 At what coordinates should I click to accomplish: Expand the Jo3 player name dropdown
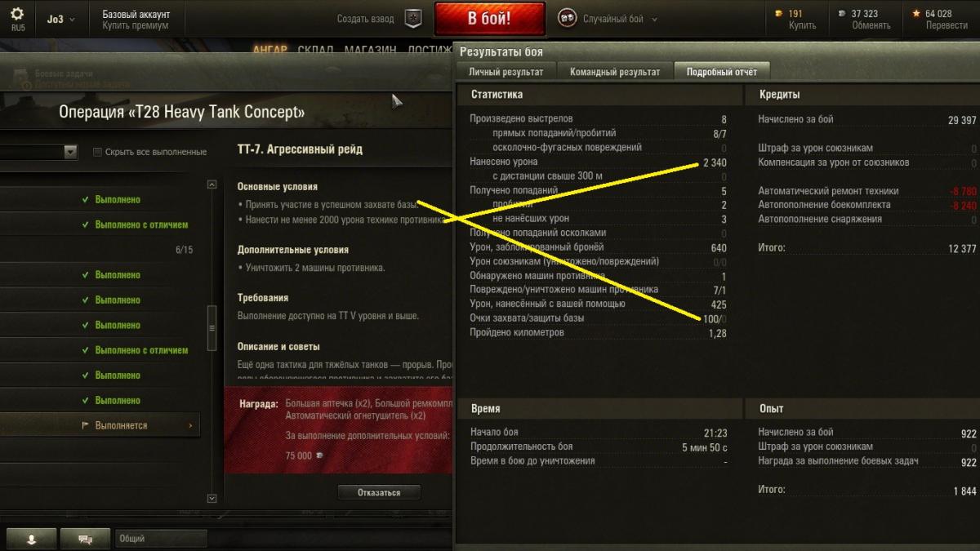tap(62, 19)
